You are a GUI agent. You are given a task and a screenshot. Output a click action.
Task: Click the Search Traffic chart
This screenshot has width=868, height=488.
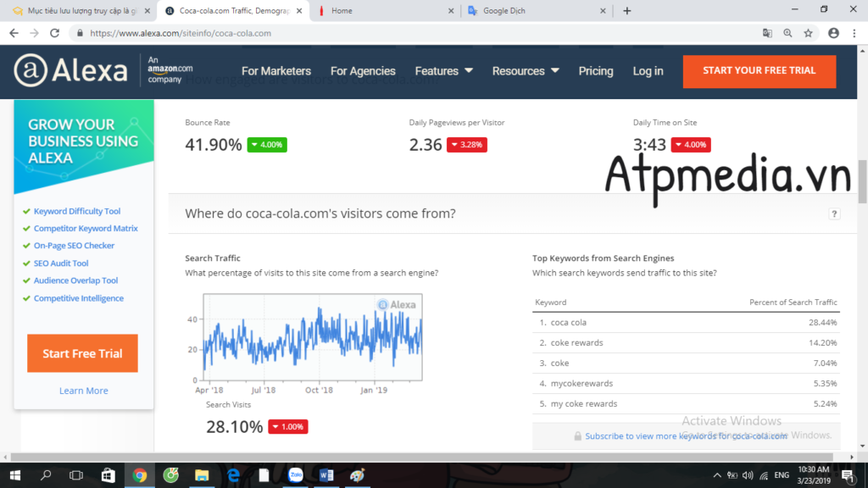click(313, 337)
